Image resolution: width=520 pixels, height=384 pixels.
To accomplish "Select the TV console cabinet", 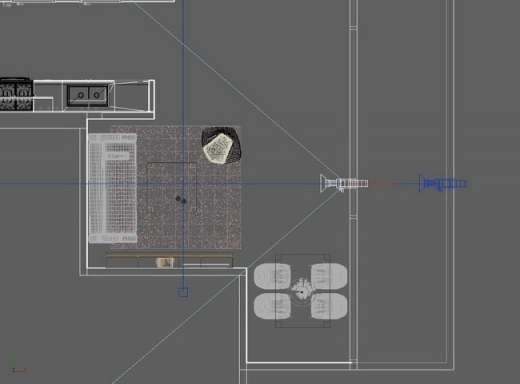I will [169, 261].
